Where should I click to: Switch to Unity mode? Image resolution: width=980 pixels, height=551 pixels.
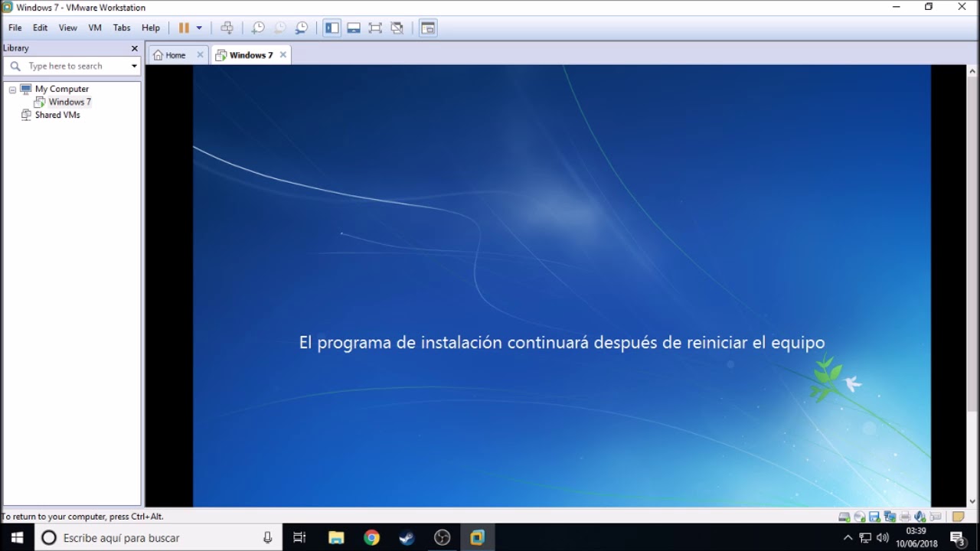(397, 28)
